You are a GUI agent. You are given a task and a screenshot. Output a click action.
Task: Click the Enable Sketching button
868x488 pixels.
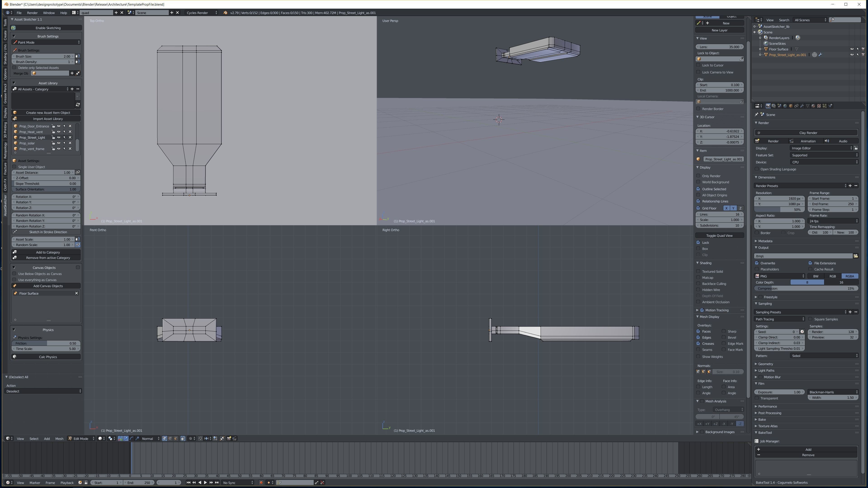tap(48, 28)
